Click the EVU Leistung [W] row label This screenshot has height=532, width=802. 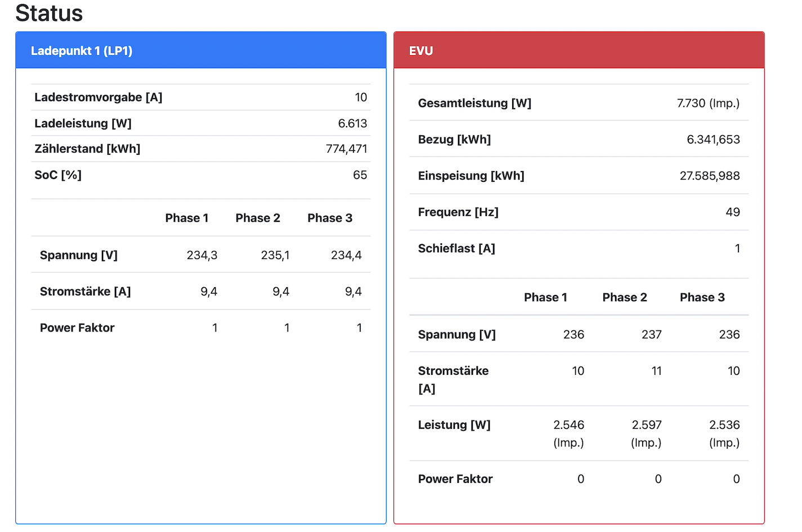coord(454,425)
